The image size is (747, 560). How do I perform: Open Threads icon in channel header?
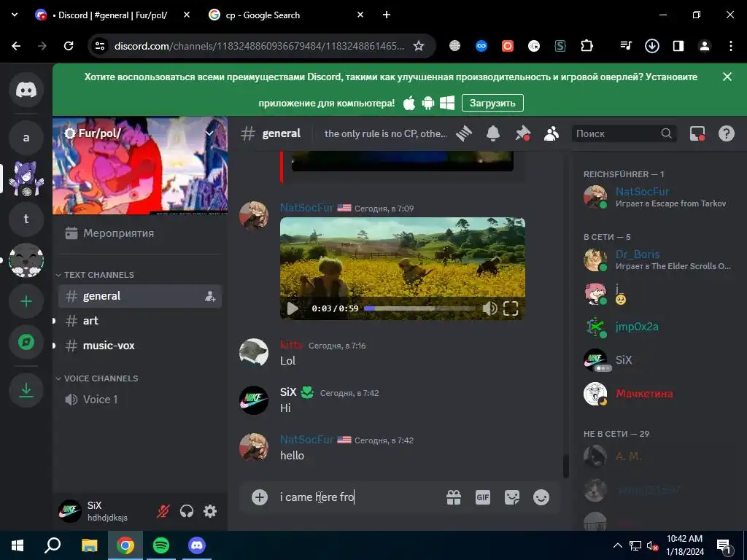(464, 134)
